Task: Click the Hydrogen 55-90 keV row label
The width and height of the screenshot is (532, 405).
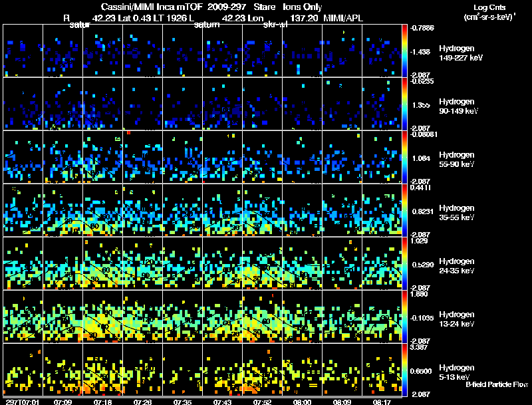Action: coord(457,160)
